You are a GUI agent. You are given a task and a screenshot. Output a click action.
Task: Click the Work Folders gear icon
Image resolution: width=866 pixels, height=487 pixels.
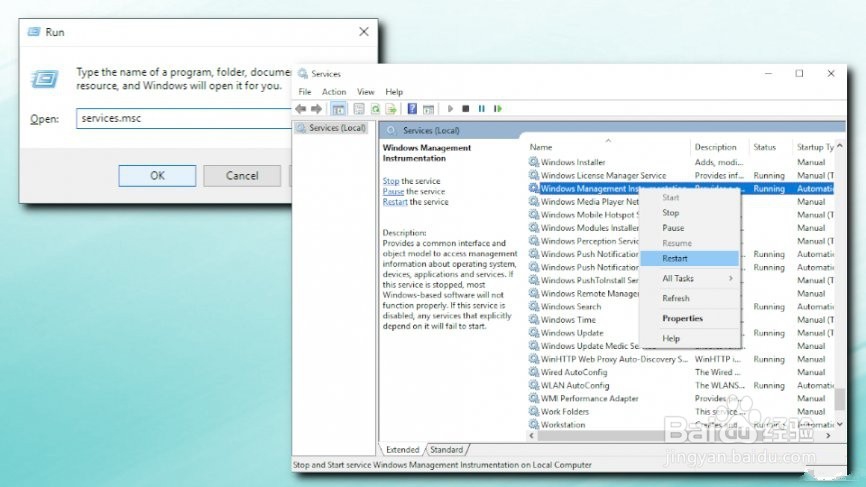[534, 411]
